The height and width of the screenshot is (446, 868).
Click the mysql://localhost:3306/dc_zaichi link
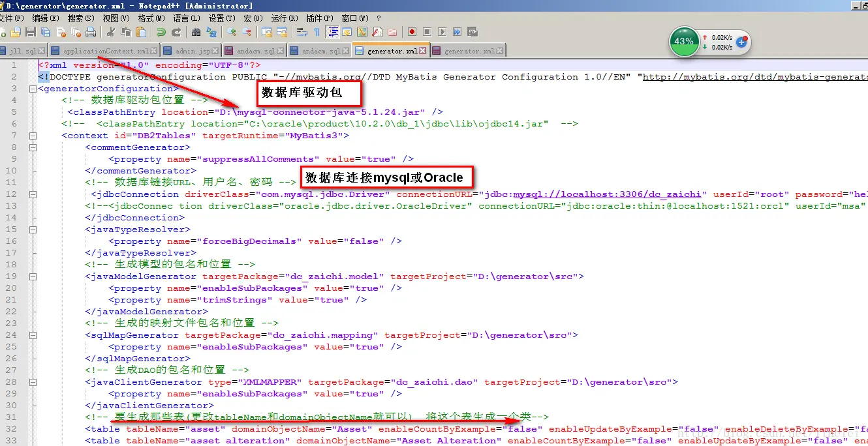tap(607, 194)
